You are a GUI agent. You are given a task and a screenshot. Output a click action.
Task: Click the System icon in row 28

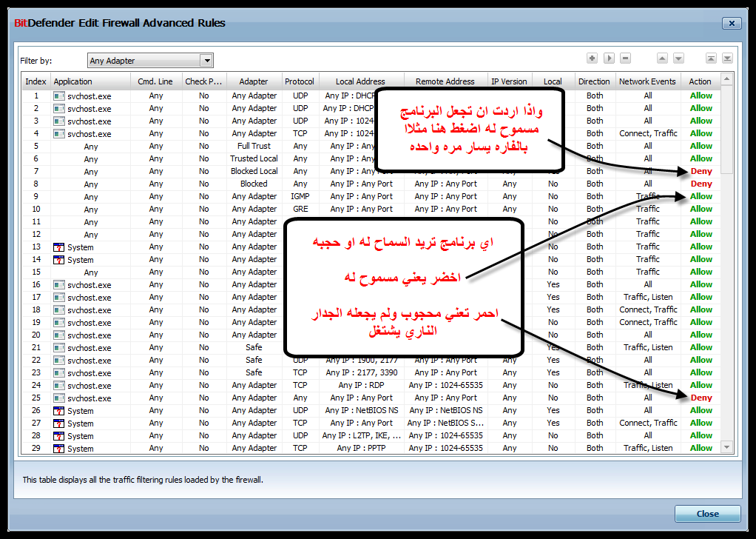[59, 436]
